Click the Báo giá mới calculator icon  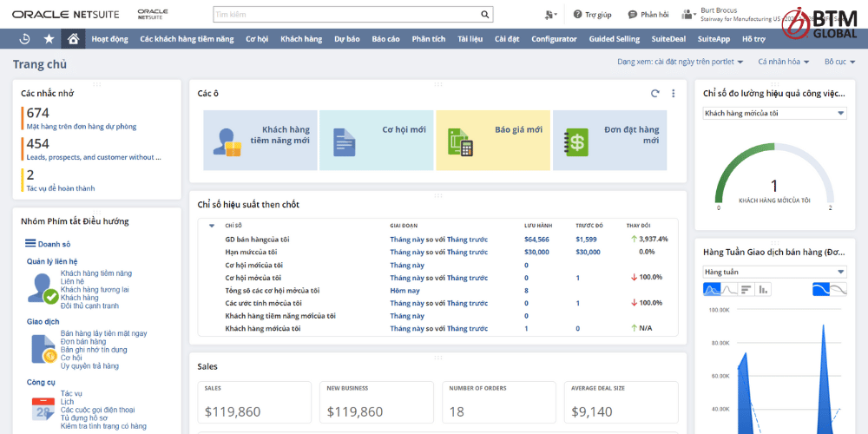461,142
